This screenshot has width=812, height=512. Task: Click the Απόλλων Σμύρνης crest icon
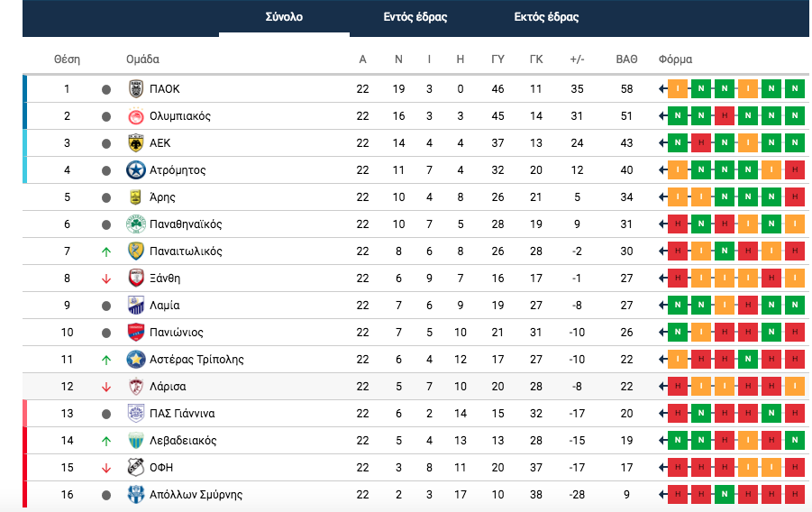[136, 494]
